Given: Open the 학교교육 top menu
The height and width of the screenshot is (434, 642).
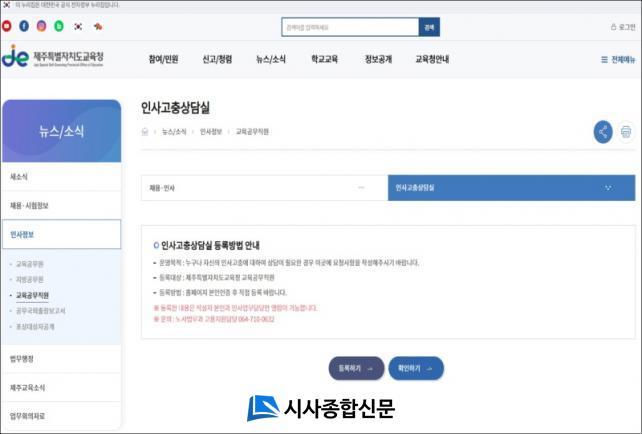Looking at the screenshot, I should pyautogui.click(x=324, y=59).
